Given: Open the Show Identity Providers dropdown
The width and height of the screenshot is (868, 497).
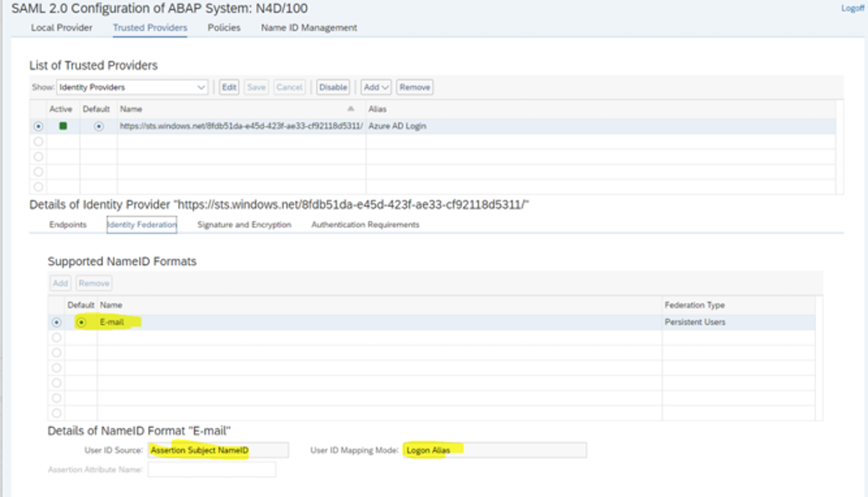Looking at the screenshot, I should coord(132,87).
